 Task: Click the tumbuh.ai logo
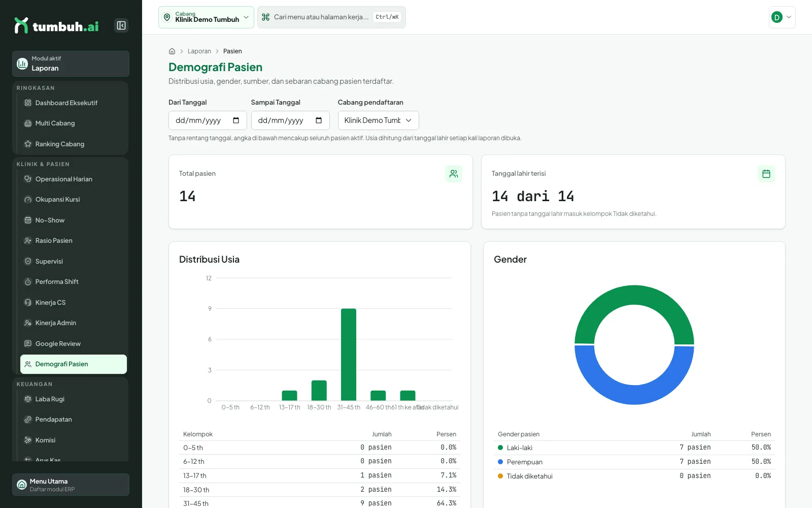(x=56, y=25)
